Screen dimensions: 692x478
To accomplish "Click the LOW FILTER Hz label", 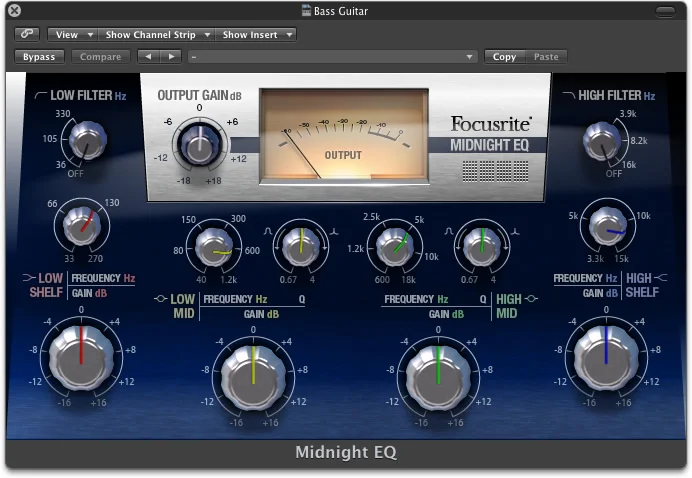I will tap(88, 95).
